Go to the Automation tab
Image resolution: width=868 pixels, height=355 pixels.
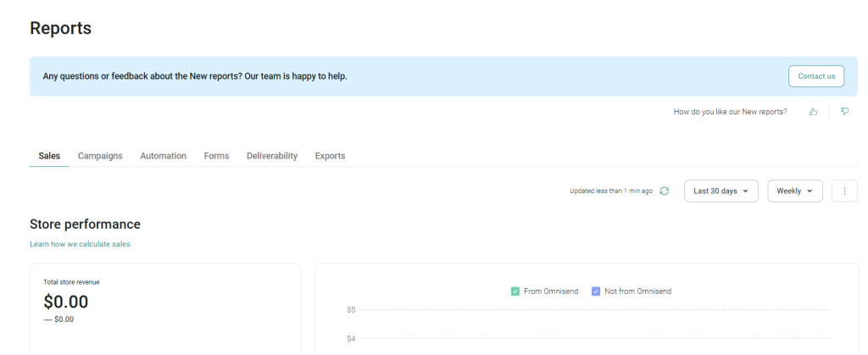[x=163, y=156]
